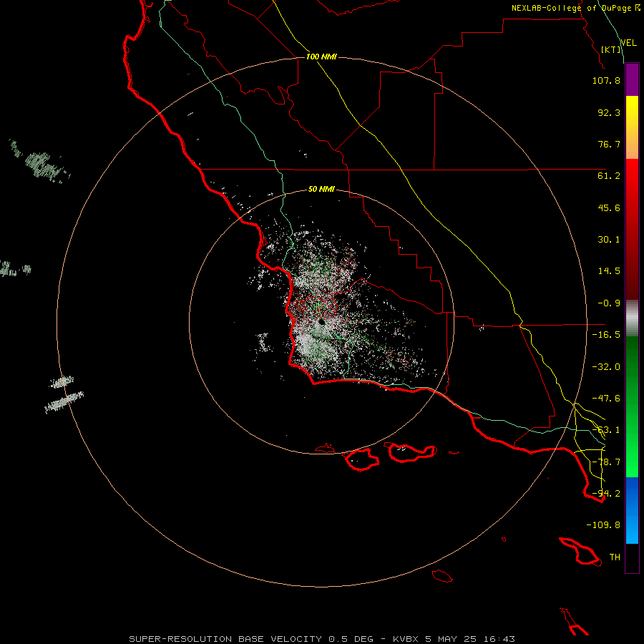Image resolution: width=644 pixels, height=644 pixels.
Task: Click the 100 NMI range ring label
Action: point(321,57)
